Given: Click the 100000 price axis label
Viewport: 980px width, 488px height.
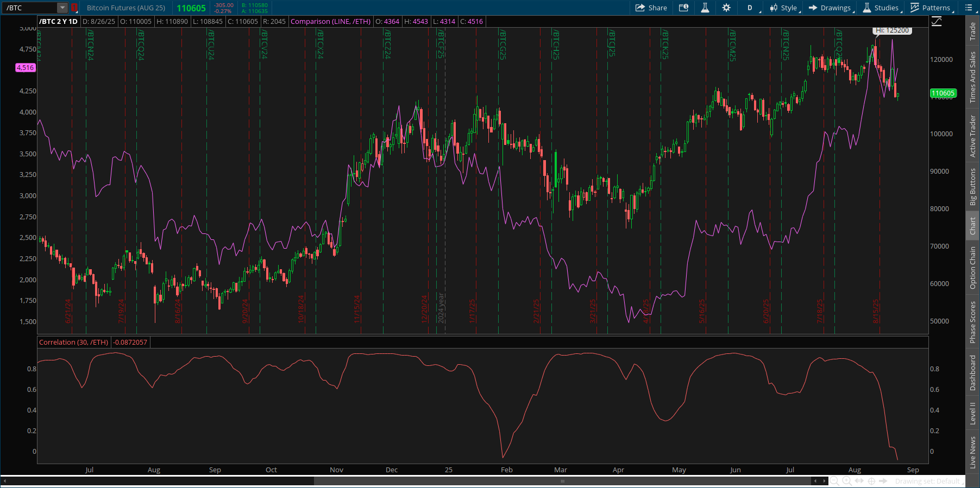Looking at the screenshot, I should [941, 134].
